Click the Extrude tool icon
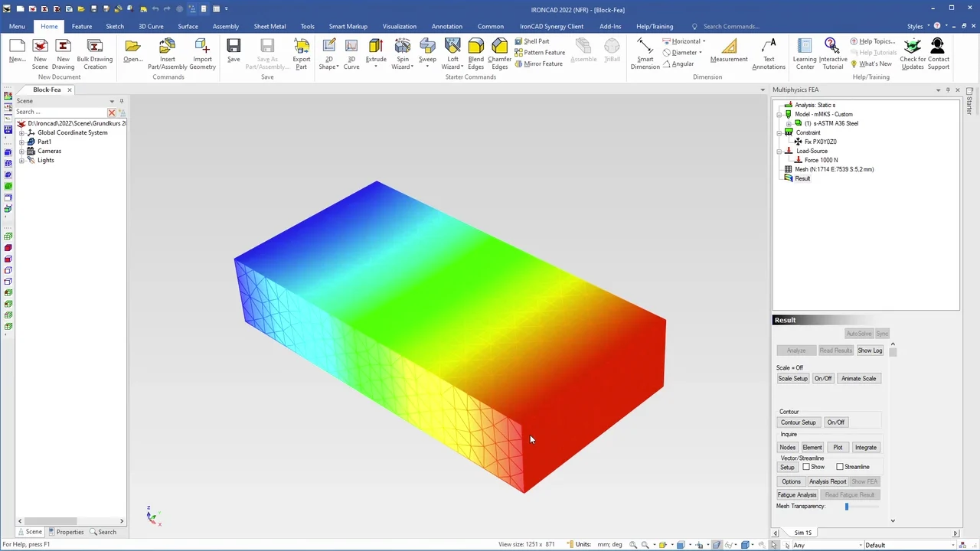The width and height of the screenshot is (980, 551). [x=376, y=47]
